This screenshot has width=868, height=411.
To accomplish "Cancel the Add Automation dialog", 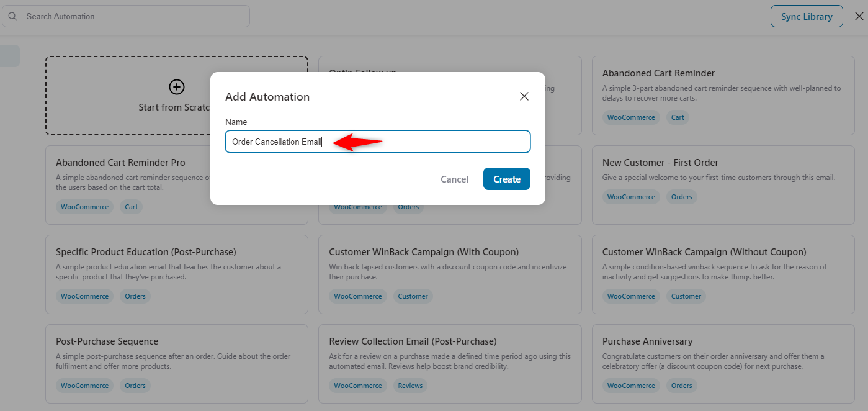I will pos(454,179).
